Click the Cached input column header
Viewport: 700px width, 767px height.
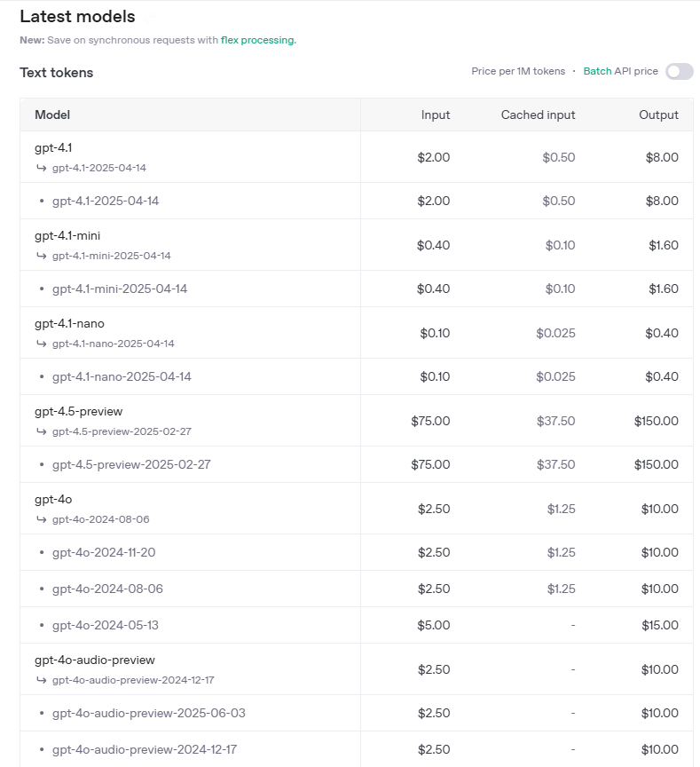pyautogui.click(x=538, y=115)
